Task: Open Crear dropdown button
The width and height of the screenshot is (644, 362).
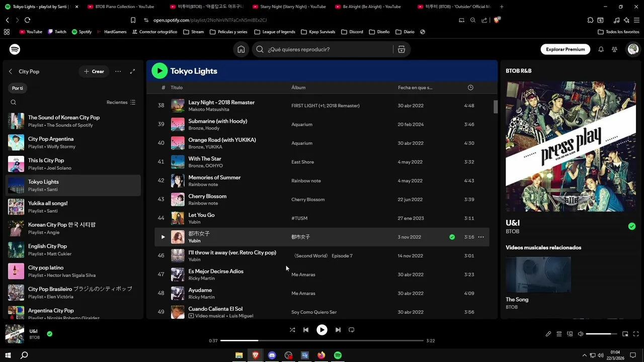Action: coord(94,71)
